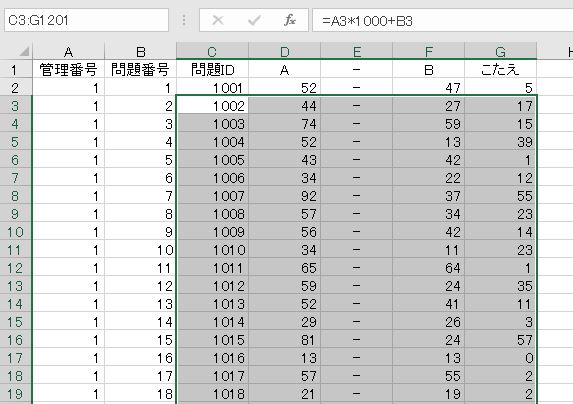Select column A header
The image size is (573, 404).
68,52
